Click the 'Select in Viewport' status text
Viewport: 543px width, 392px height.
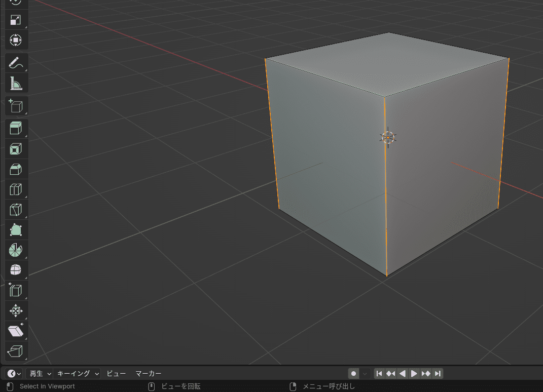pyautogui.click(x=47, y=386)
